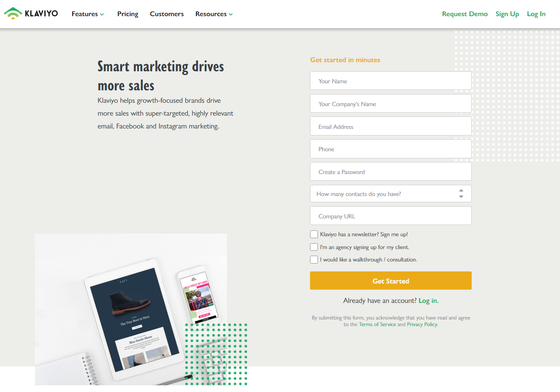Click the 'Get started in minutes' text

(345, 60)
